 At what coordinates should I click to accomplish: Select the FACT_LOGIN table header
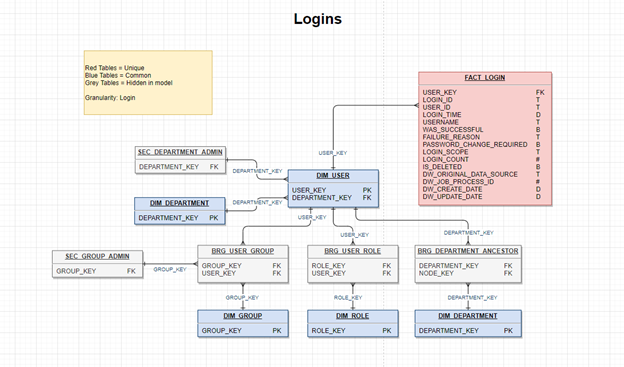pos(485,78)
